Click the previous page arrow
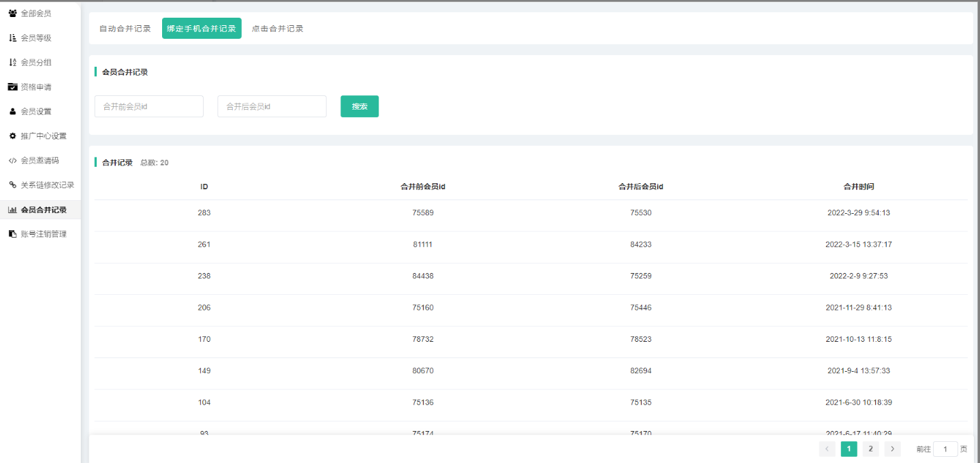980x463 pixels. [827, 449]
